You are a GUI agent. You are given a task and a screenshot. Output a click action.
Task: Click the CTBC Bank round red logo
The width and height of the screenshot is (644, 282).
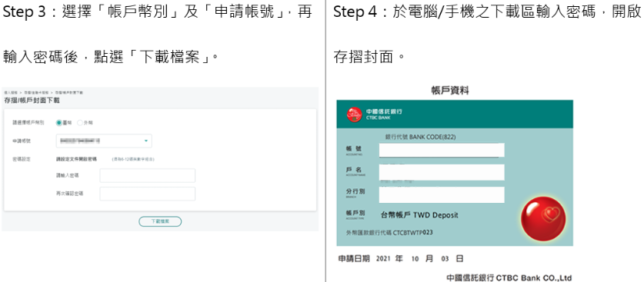click(x=354, y=114)
